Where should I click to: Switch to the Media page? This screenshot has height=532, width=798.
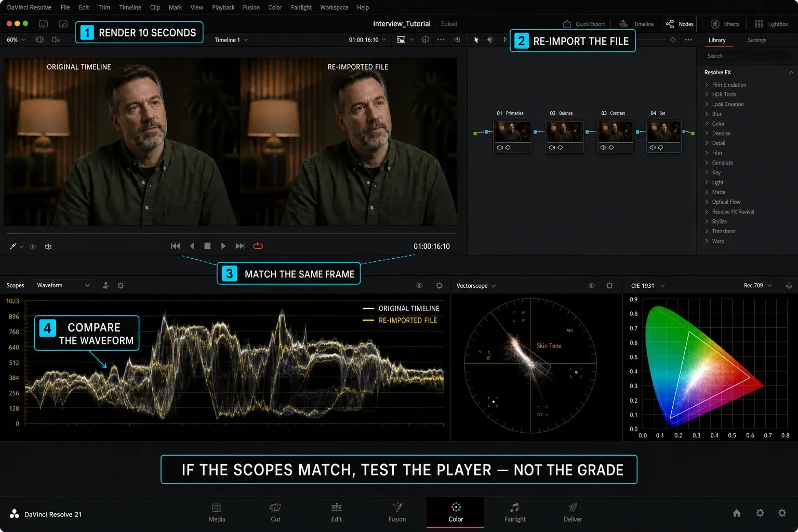[x=217, y=512]
